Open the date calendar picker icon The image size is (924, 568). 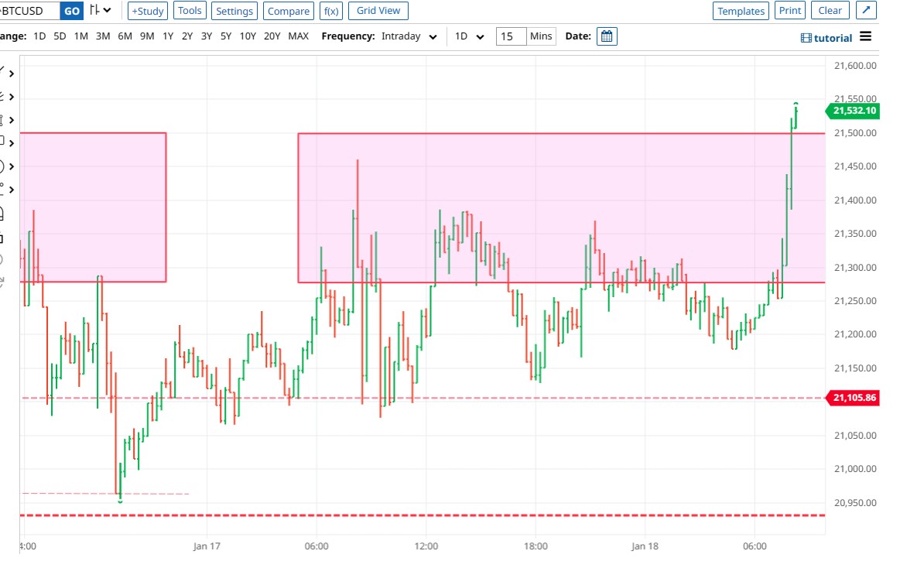[x=607, y=36]
